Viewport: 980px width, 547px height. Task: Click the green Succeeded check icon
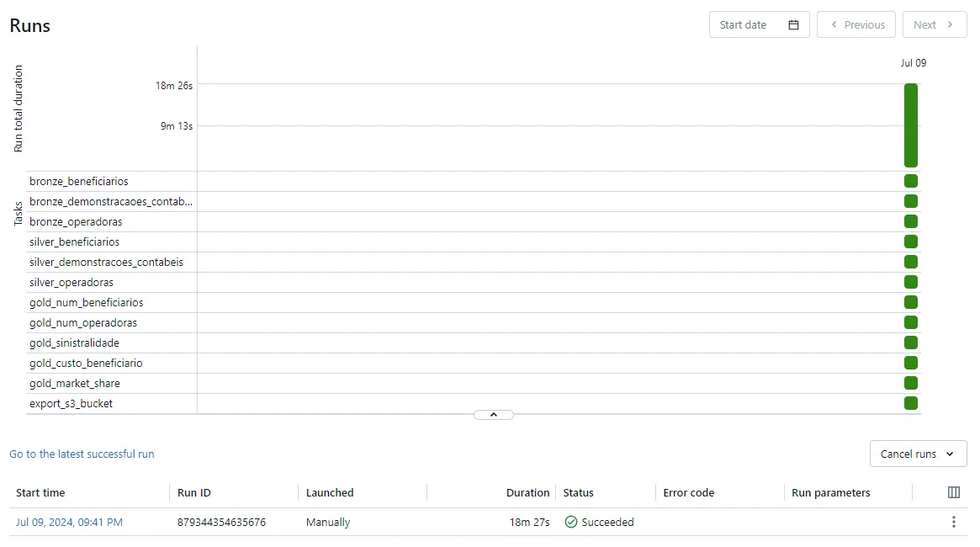point(570,522)
